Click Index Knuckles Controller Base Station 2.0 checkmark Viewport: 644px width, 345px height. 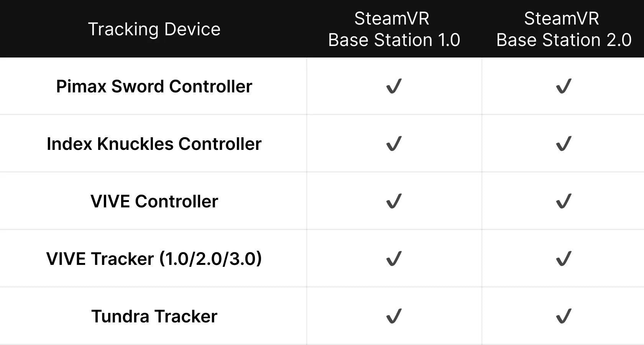coord(563,144)
